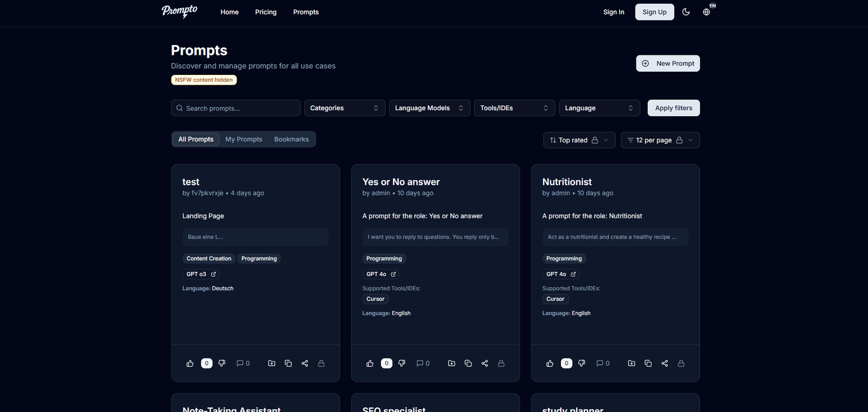This screenshot has height=412, width=868.
Task: Expand the Tools/IDEs dropdown
Action: [x=514, y=108]
